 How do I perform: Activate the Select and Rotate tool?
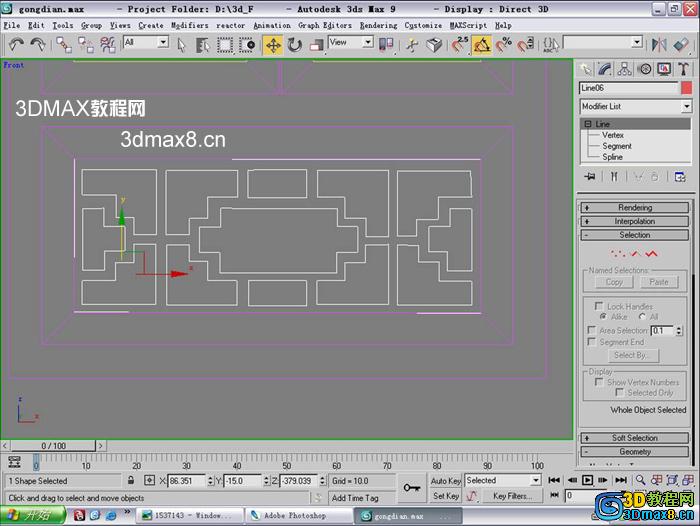click(295, 45)
